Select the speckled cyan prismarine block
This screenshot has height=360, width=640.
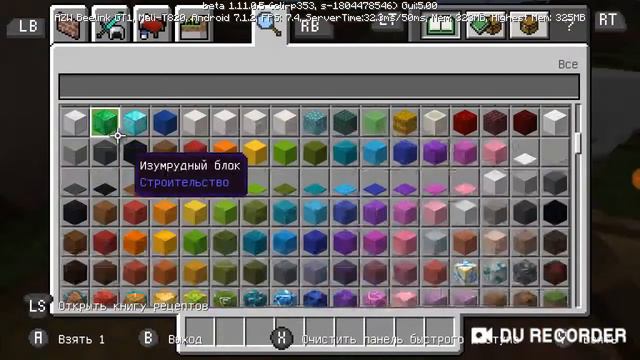tap(315, 122)
